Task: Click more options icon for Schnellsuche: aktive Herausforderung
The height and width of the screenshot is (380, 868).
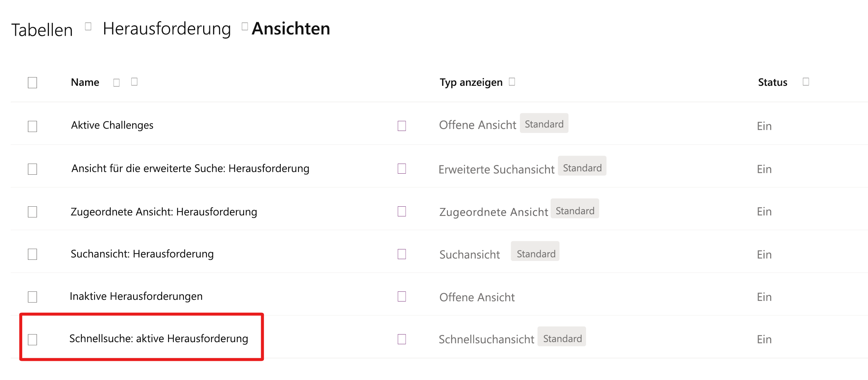Action: click(402, 339)
